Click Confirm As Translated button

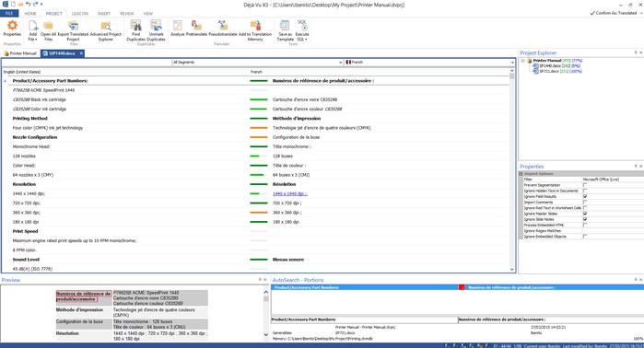(613, 13)
